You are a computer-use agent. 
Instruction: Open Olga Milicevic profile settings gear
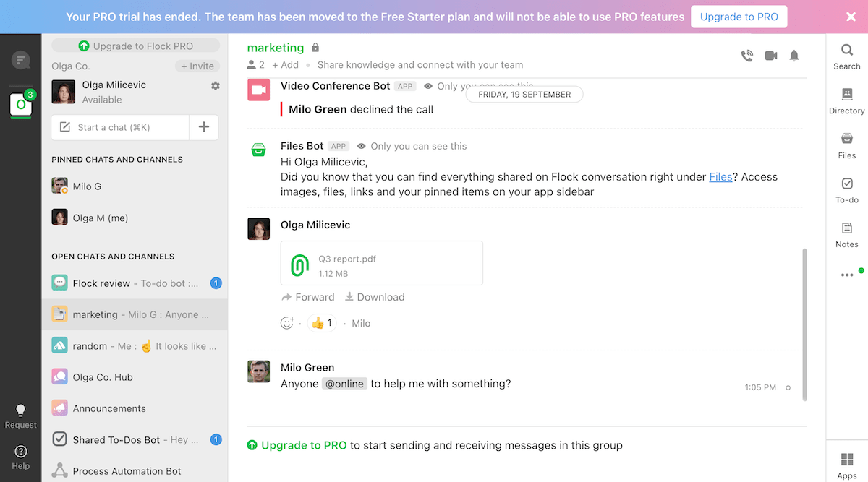(215, 86)
